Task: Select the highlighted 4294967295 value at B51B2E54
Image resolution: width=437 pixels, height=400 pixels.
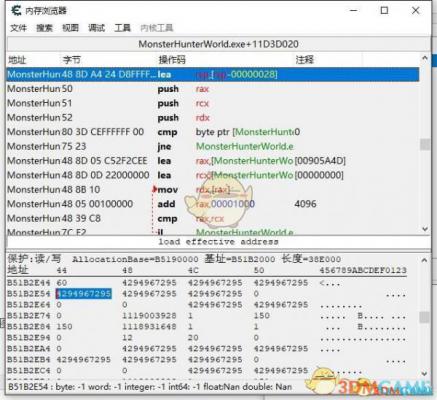Action: (84, 294)
